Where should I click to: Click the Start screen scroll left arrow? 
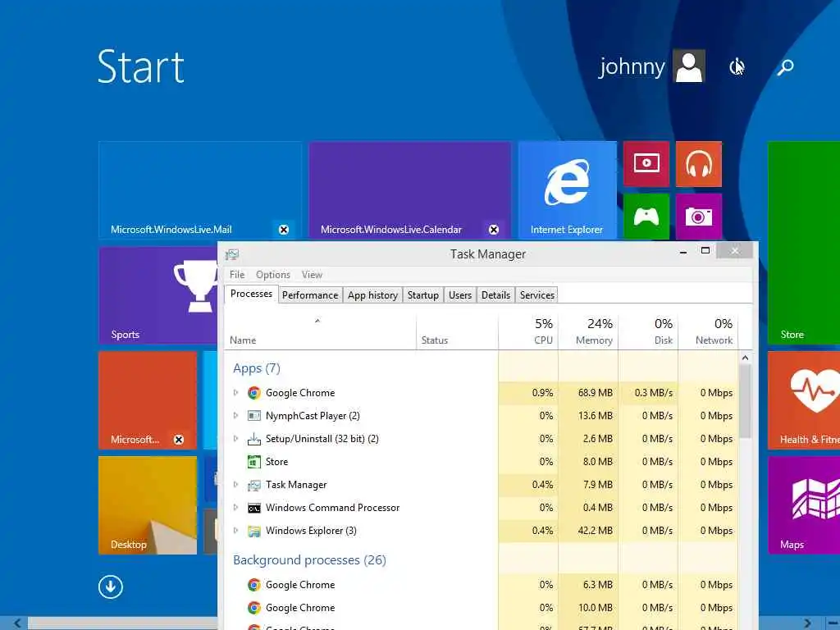[17, 623]
